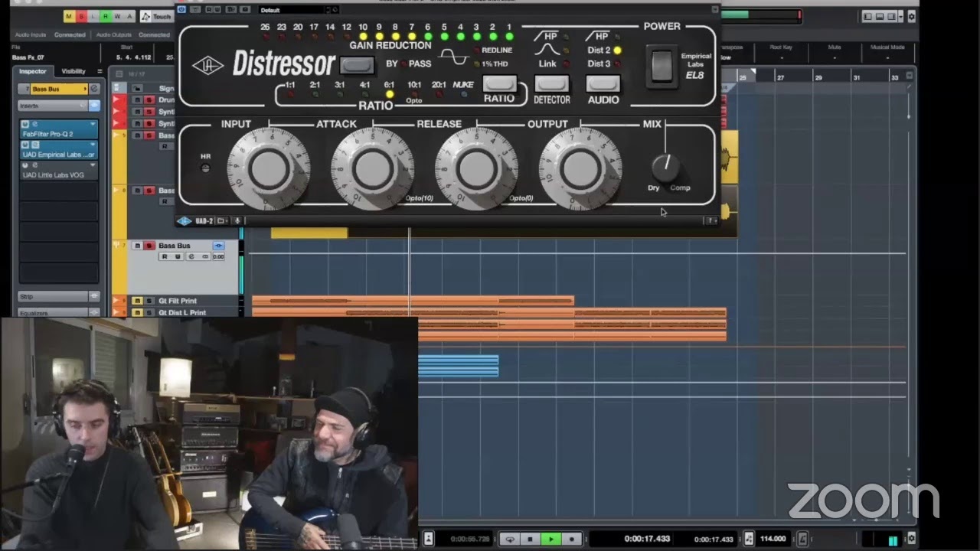Click the green Play button in transport

550,539
